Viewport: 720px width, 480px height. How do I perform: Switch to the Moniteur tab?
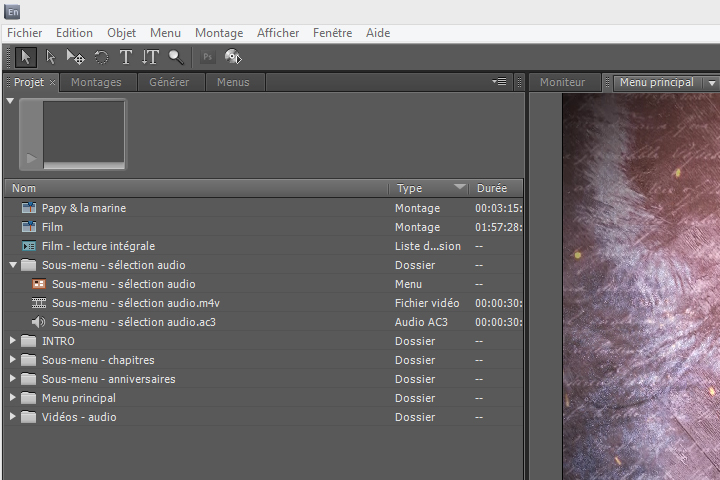click(x=562, y=82)
